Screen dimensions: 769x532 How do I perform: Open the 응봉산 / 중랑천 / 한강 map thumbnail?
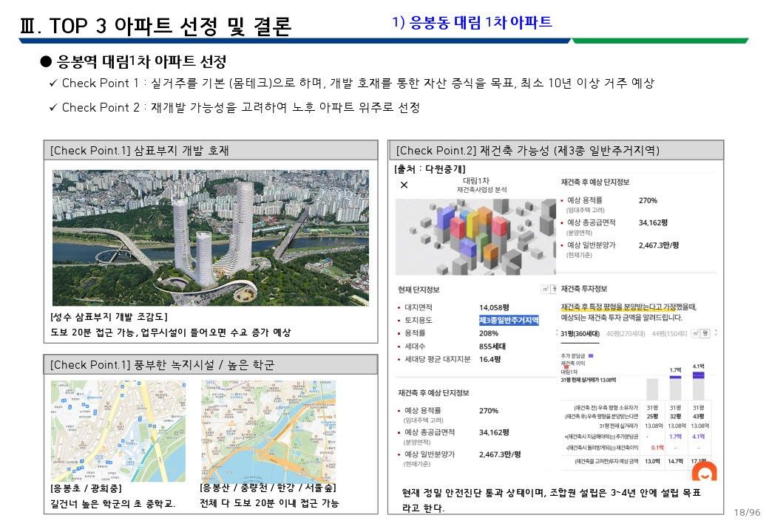pos(268,431)
